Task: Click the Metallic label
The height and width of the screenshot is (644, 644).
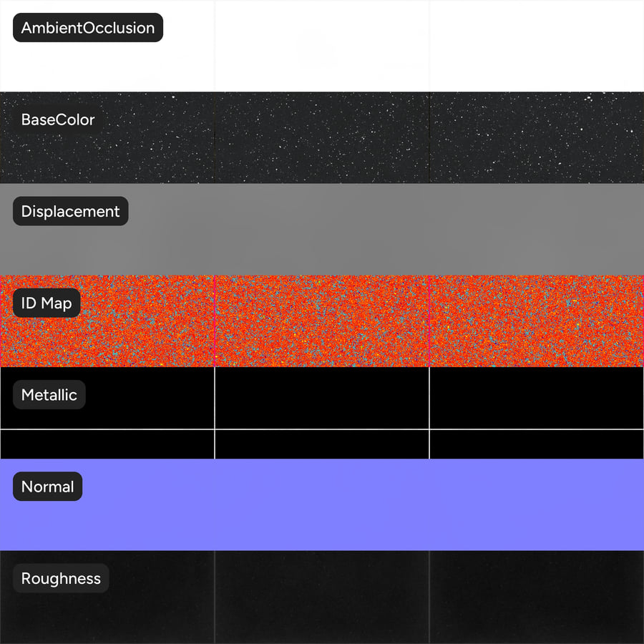Action: [49, 395]
